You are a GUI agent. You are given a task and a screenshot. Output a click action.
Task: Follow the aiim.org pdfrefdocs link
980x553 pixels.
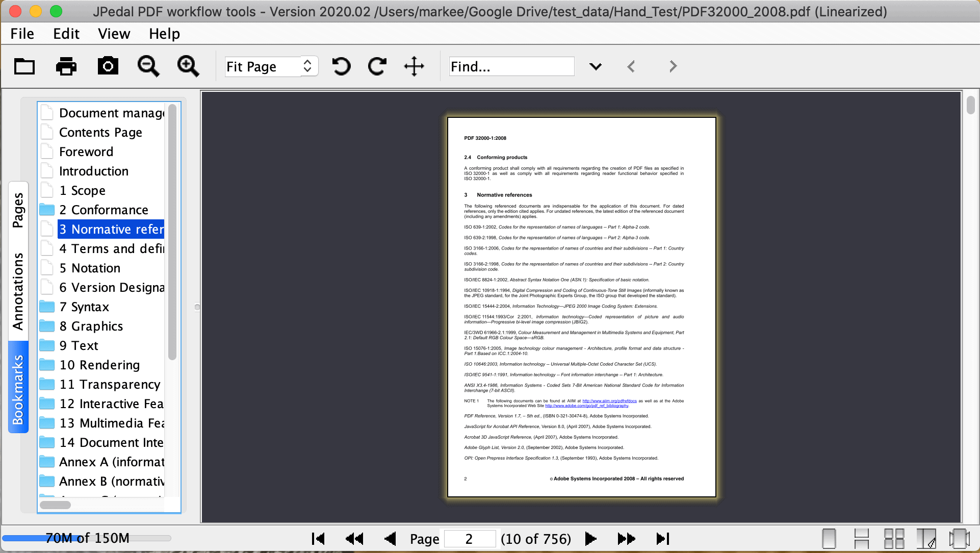point(609,401)
